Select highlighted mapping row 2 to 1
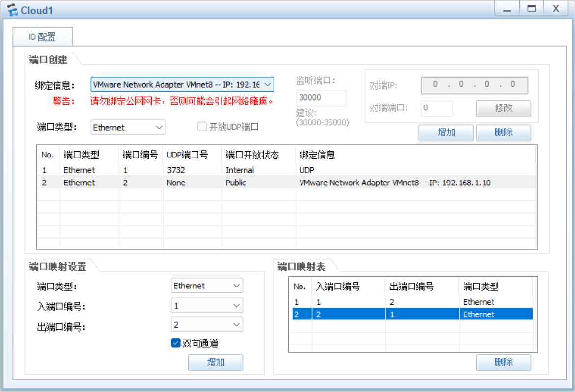This screenshot has width=575, height=392. pyautogui.click(x=412, y=314)
